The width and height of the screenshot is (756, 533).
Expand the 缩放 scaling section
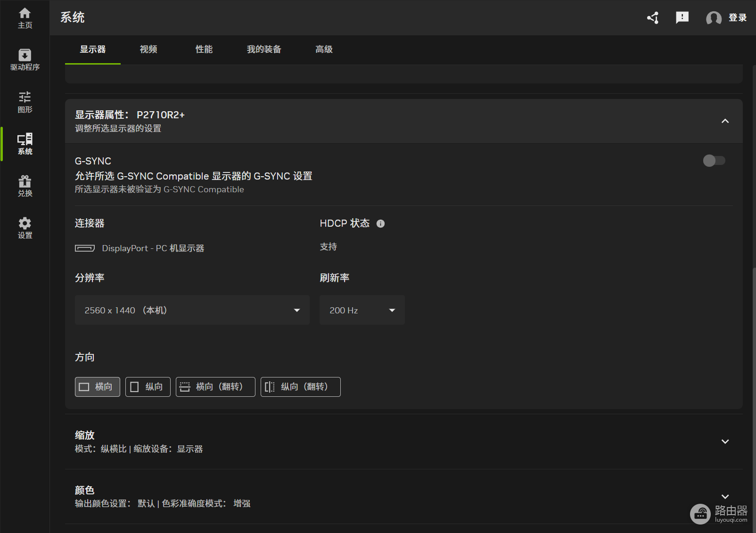[x=725, y=442]
